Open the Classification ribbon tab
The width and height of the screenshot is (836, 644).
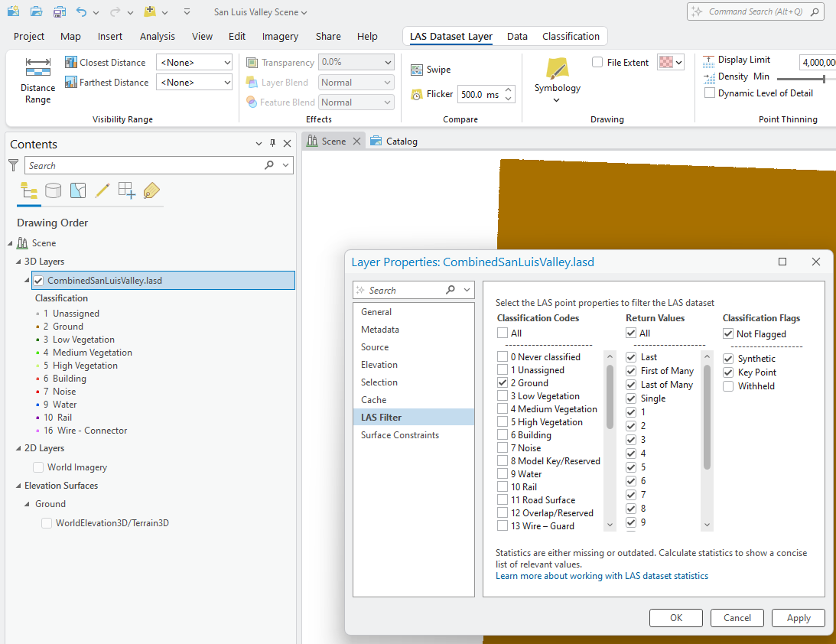coord(571,36)
